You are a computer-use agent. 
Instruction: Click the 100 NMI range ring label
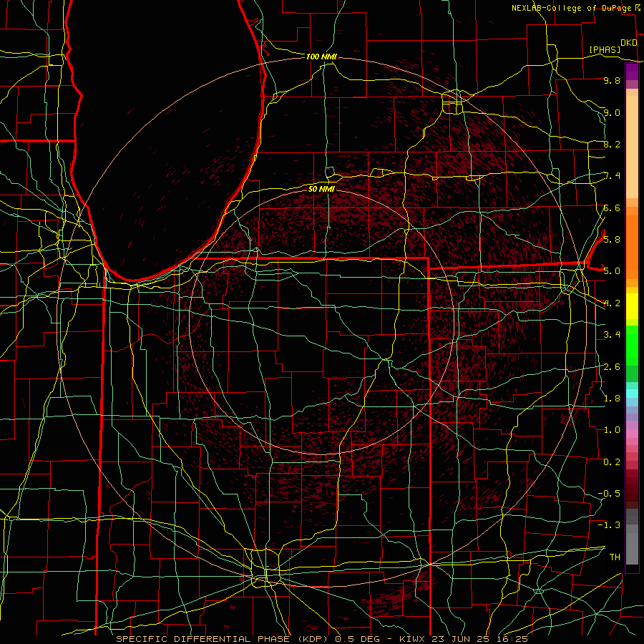click(321, 57)
